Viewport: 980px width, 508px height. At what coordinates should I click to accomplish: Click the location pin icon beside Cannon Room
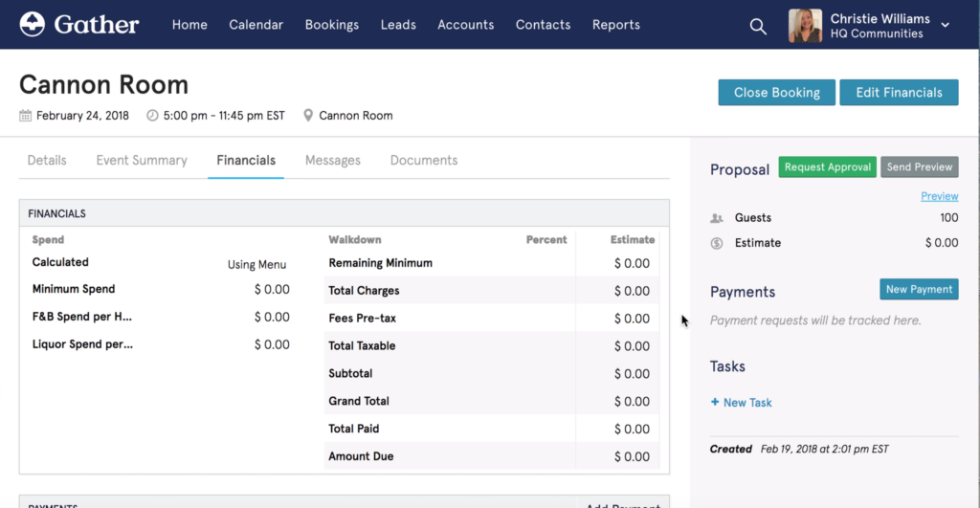click(308, 116)
